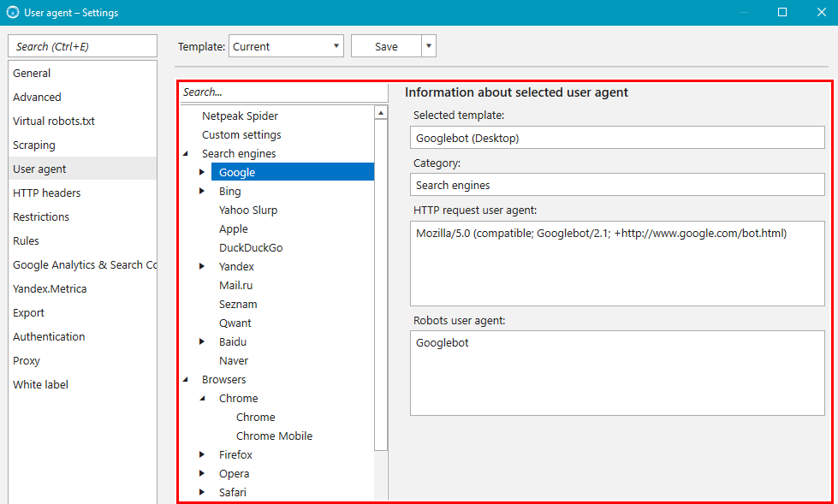Select the User agent settings section
Screen dimensions: 838x504
click(82, 169)
